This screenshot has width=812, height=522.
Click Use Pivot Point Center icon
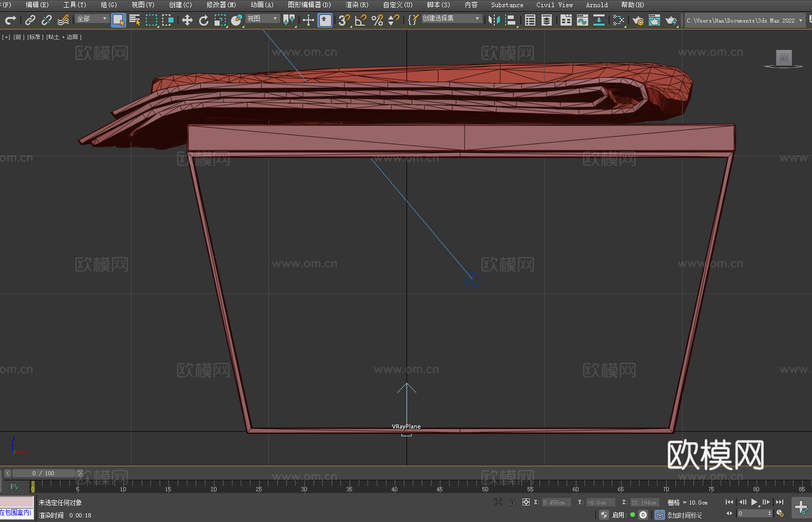click(x=289, y=20)
